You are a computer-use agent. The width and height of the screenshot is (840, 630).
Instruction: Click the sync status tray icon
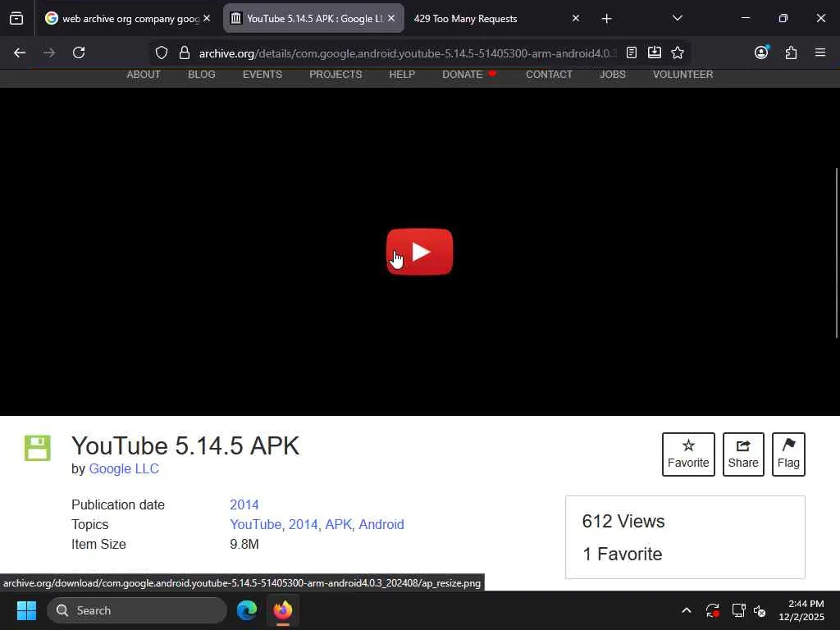click(713, 610)
